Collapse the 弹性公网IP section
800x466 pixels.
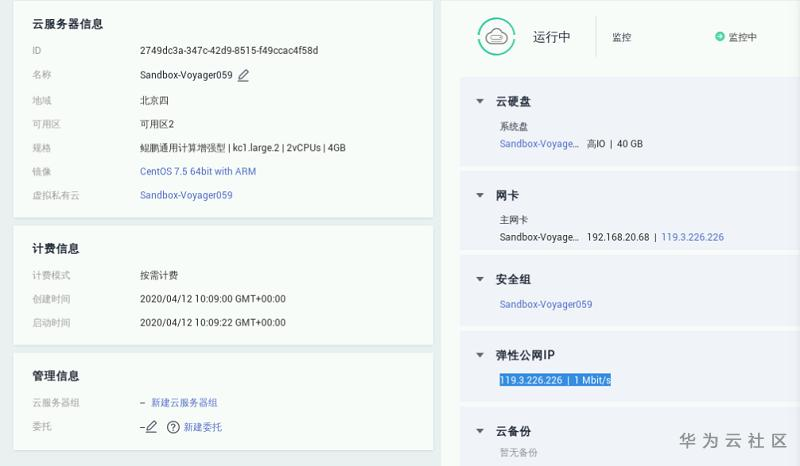(x=480, y=355)
